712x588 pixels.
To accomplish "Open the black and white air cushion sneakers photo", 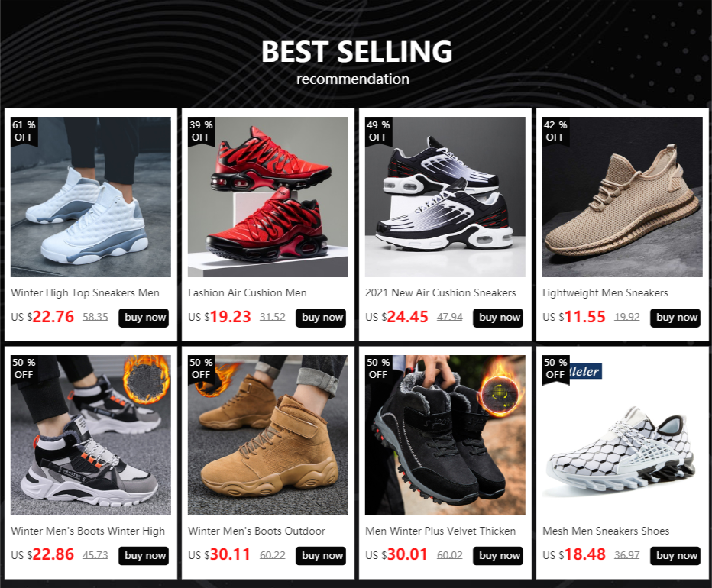I will pyautogui.click(x=445, y=196).
